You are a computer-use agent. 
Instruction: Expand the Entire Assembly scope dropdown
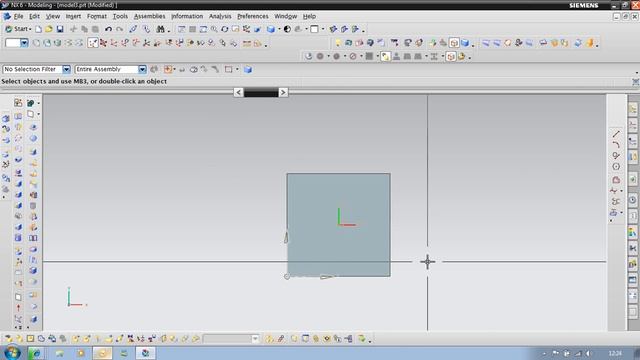[142, 69]
